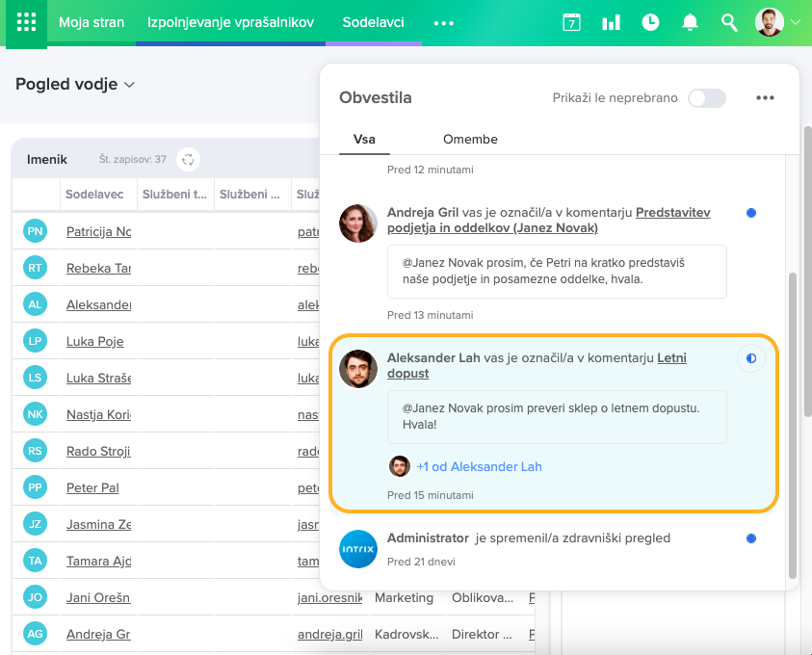Image resolution: width=812 pixels, height=655 pixels.
Task: Switch to the 'Omembe' tab
Action: click(x=470, y=139)
